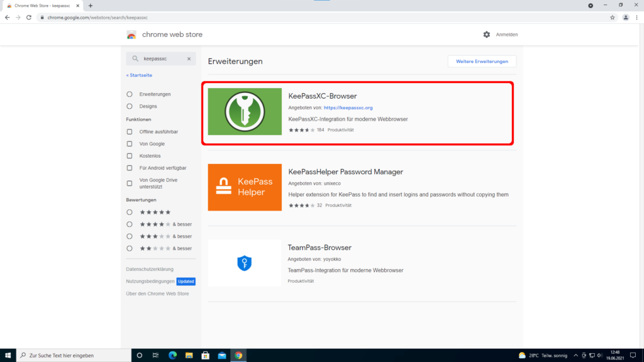Check the Für Android verfügbar checkbox
The image size is (644, 362).
[130, 168]
